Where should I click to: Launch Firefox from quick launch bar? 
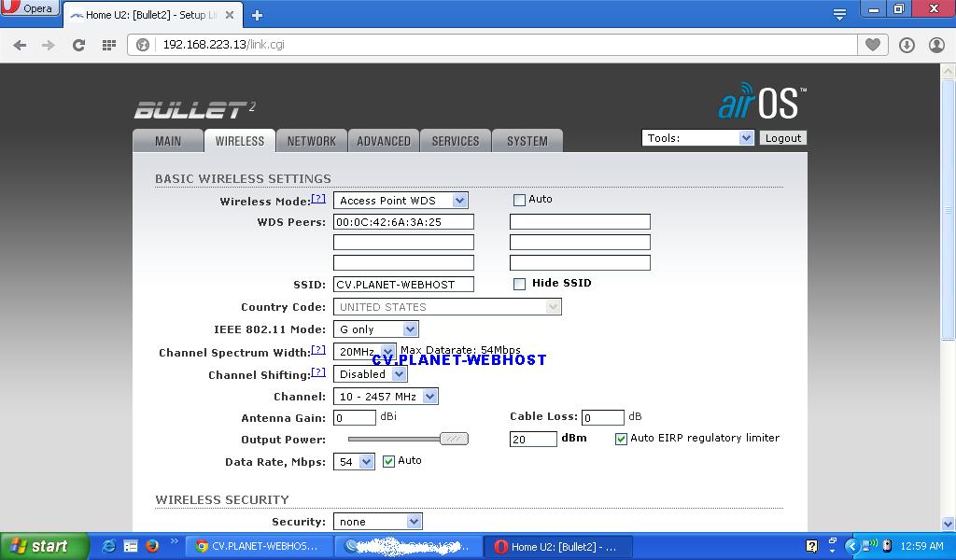pos(152,546)
